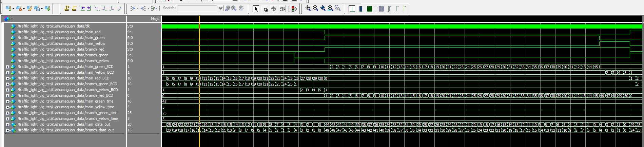
Task: Find the previous signal transition
Action: [x=82, y=8]
